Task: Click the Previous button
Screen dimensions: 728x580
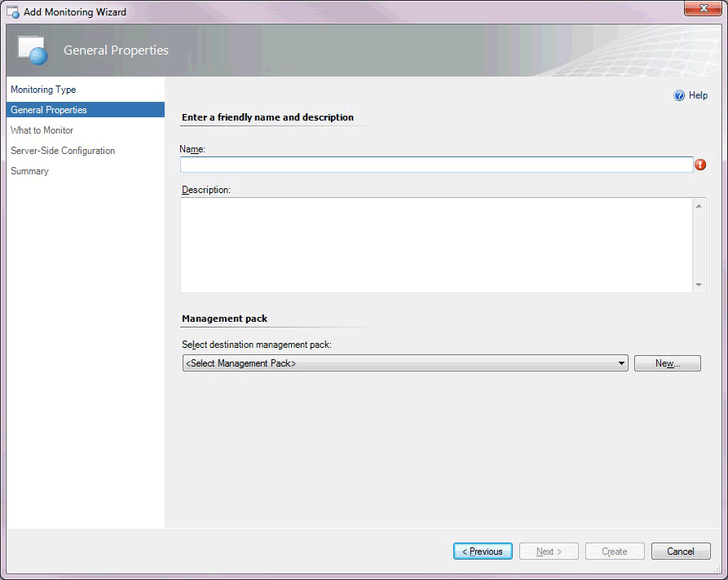Action: [x=483, y=551]
